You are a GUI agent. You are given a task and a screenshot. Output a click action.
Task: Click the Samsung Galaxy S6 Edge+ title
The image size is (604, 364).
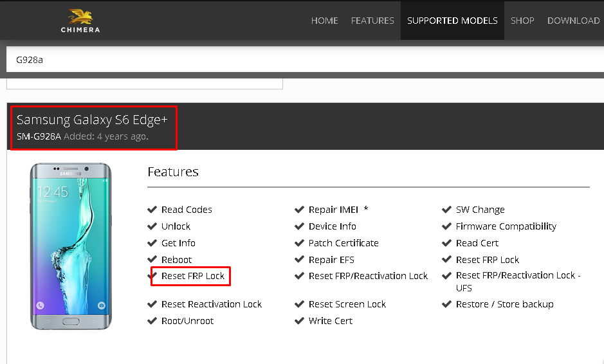click(x=92, y=120)
